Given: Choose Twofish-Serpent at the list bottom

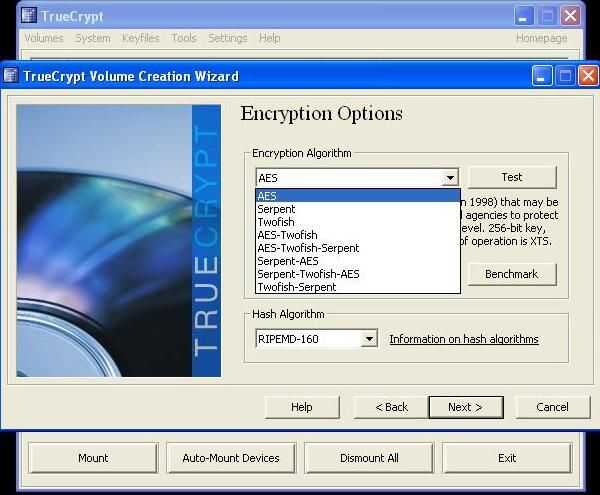Looking at the screenshot, I should click(x=357, y=287).
